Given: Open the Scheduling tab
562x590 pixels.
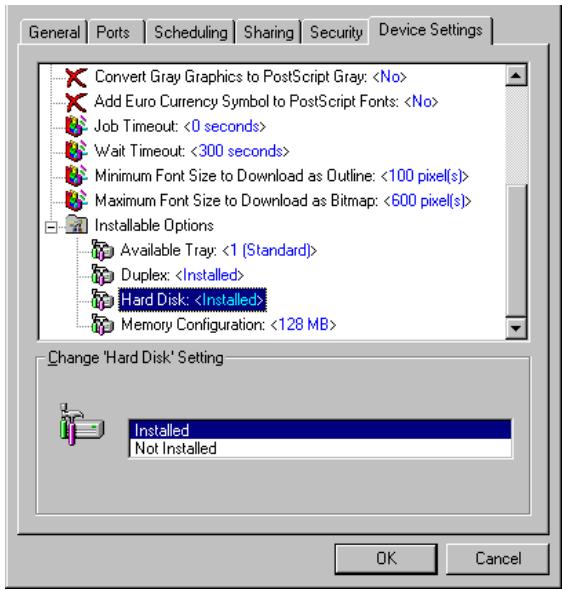Looking at the screenshot, I should tap(191, 32).
